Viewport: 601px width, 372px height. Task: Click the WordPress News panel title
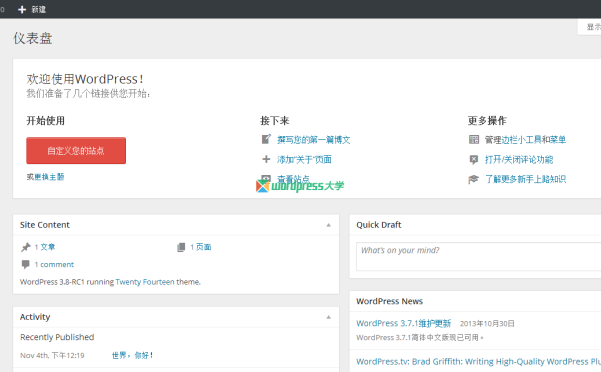[389, 302]
